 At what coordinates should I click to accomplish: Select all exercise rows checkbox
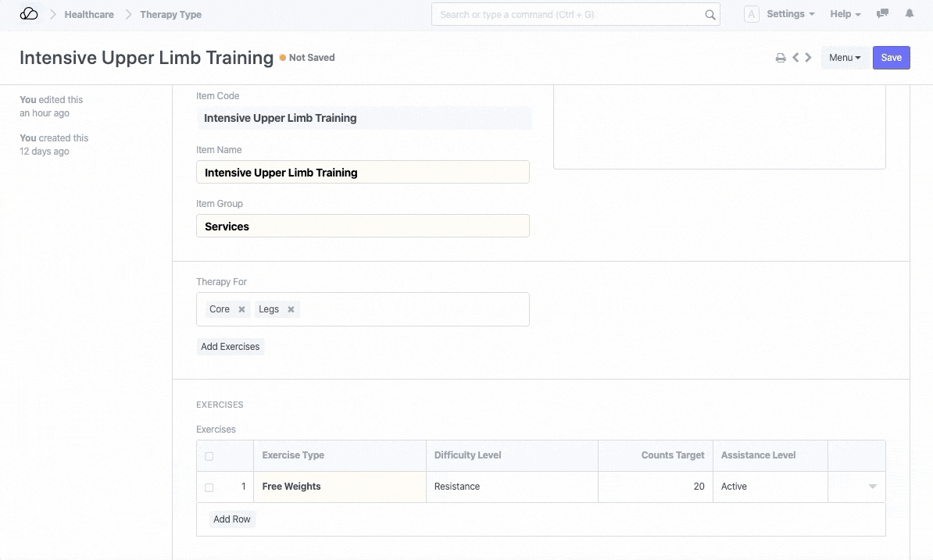click(x=209, y=456)
